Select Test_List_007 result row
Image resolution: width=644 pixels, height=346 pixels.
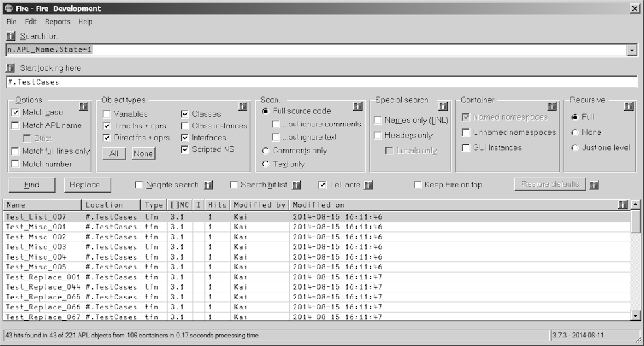(x=317, y=217)
